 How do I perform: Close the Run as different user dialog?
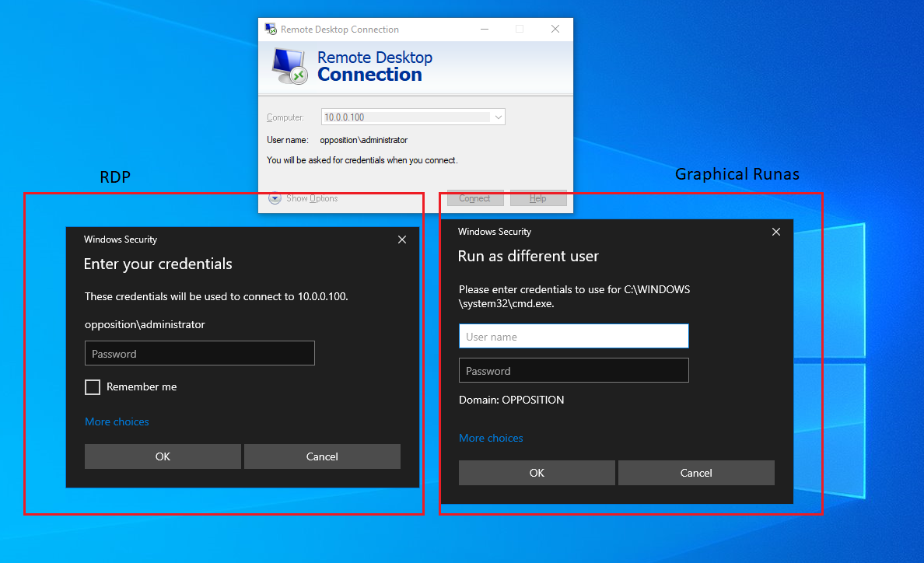776,232
